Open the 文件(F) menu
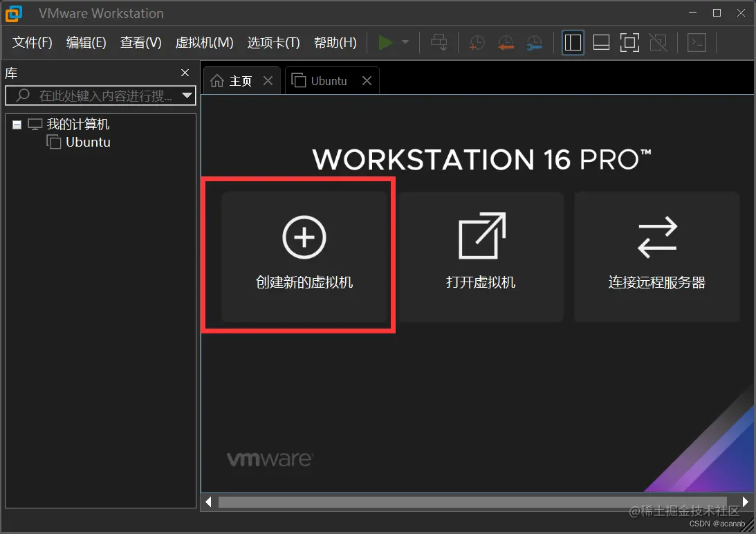Viewport: 756px width, 534px height. 33,42
